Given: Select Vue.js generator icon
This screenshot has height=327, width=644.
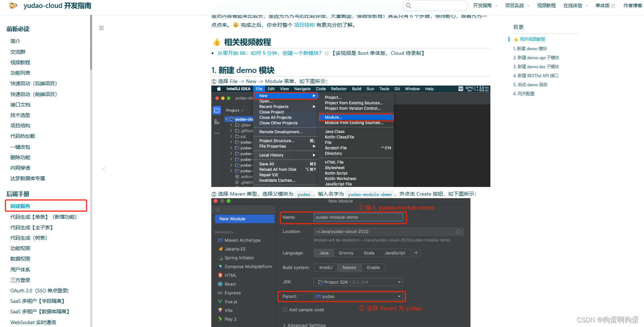Looking at the screenshot, I should [x=220, y=302].
